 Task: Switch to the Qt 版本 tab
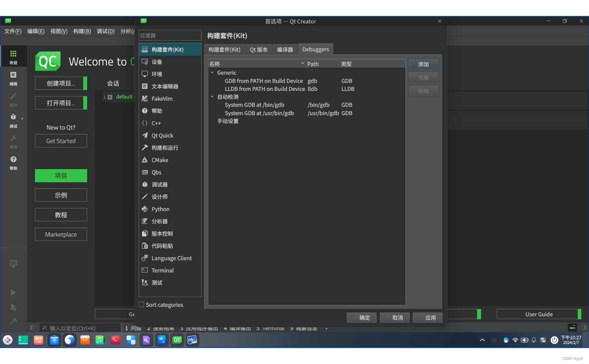click(x=259, y=50)
